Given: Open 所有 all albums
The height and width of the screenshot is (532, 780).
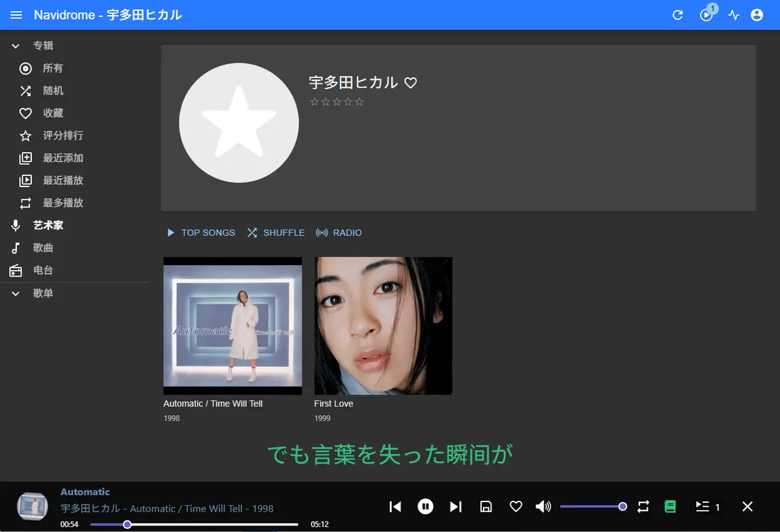Looking at the screenshot, I should pos(74,68).
